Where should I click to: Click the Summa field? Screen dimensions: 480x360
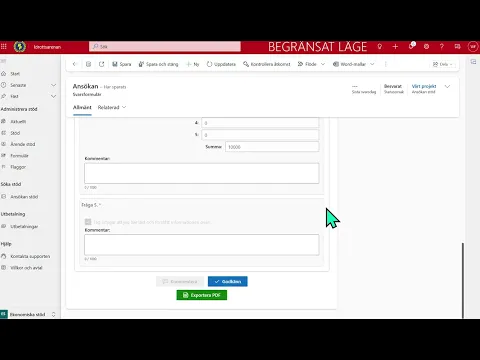272,147
